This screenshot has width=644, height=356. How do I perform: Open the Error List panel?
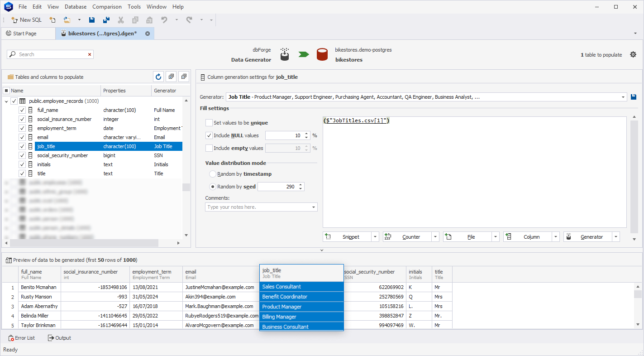click(x=21, y=338)
